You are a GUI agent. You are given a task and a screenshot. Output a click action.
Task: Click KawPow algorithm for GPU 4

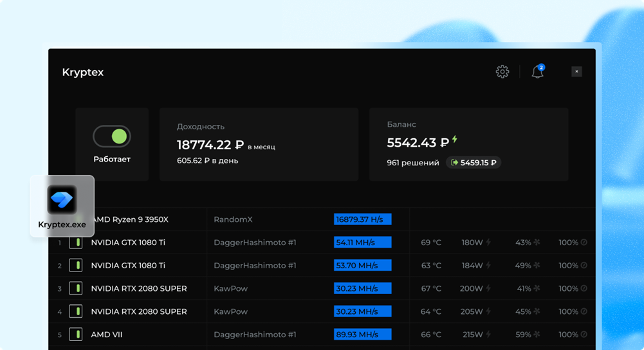(230, 311)
